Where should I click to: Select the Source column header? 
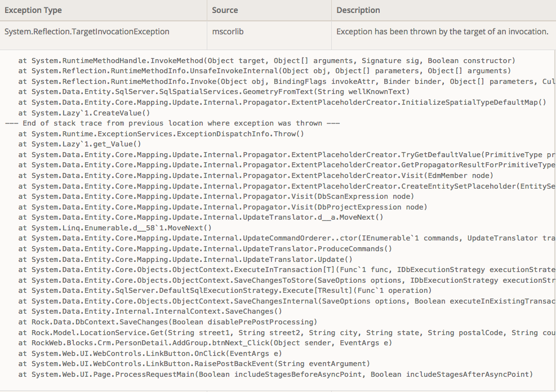coord(222,10)
